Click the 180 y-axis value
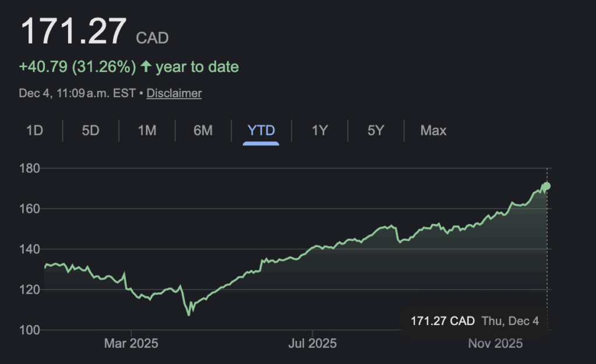 coord(29,169)
